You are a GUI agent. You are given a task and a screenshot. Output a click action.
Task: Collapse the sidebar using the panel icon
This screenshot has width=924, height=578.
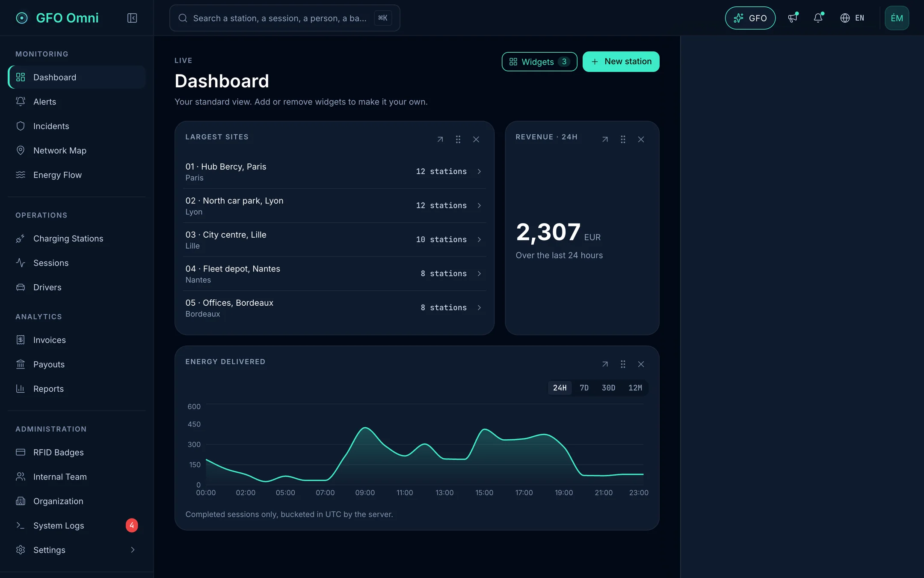click(x=132, y=18)
